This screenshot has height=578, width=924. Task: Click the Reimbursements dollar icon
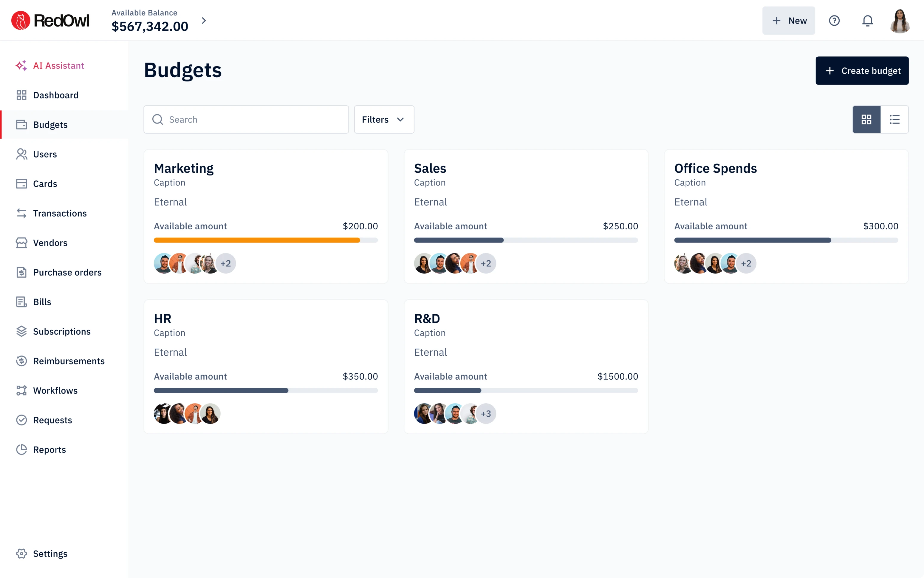click(21, 361)
